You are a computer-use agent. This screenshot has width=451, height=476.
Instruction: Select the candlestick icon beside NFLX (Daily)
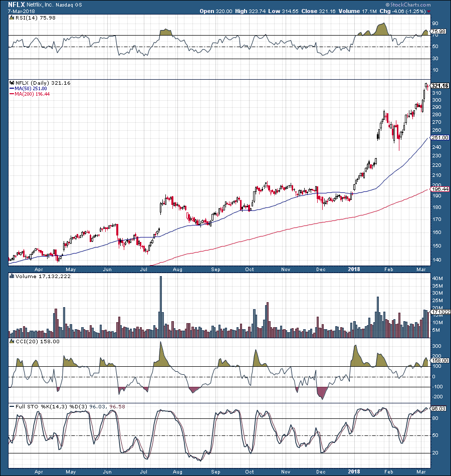[12, 83]
